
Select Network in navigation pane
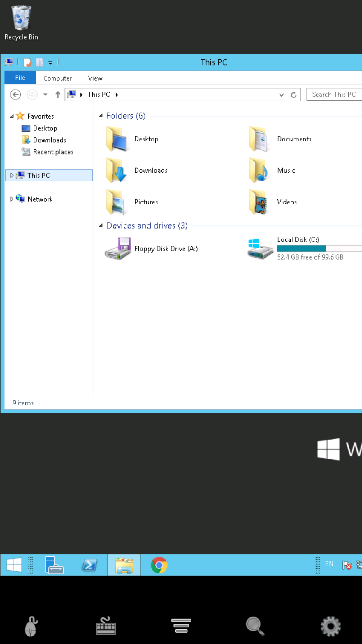[40, 199]
